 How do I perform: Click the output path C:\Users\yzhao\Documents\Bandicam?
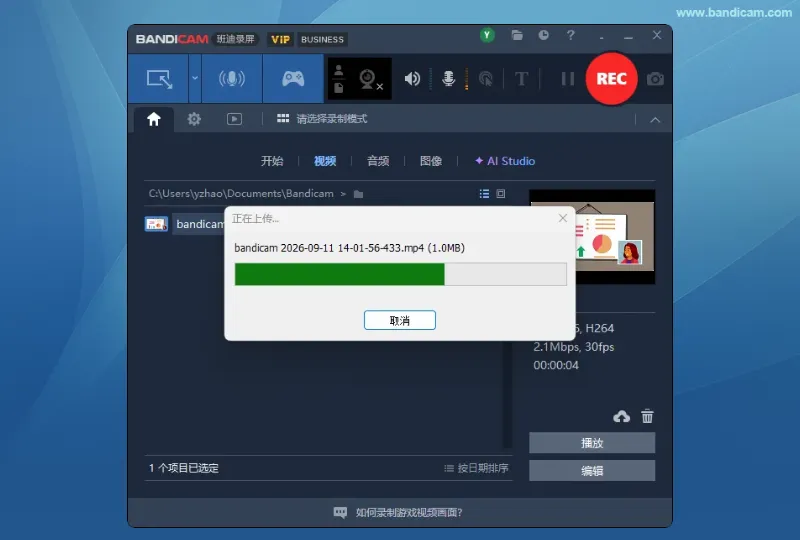coord(241,193)
